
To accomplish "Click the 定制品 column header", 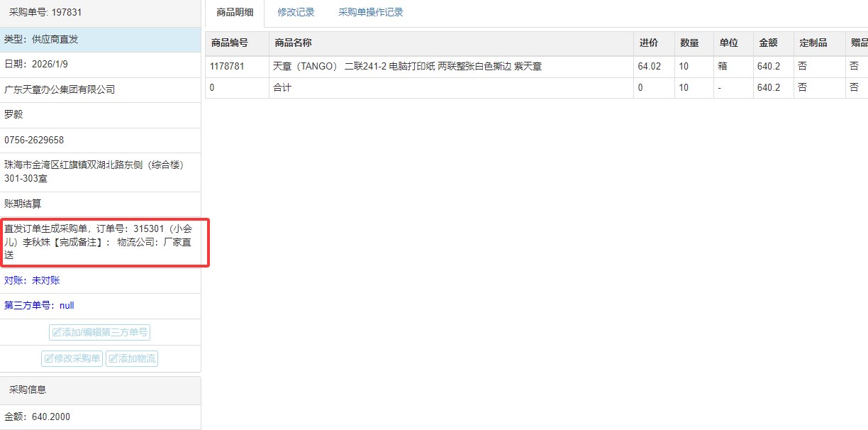I will coord(813,43).
